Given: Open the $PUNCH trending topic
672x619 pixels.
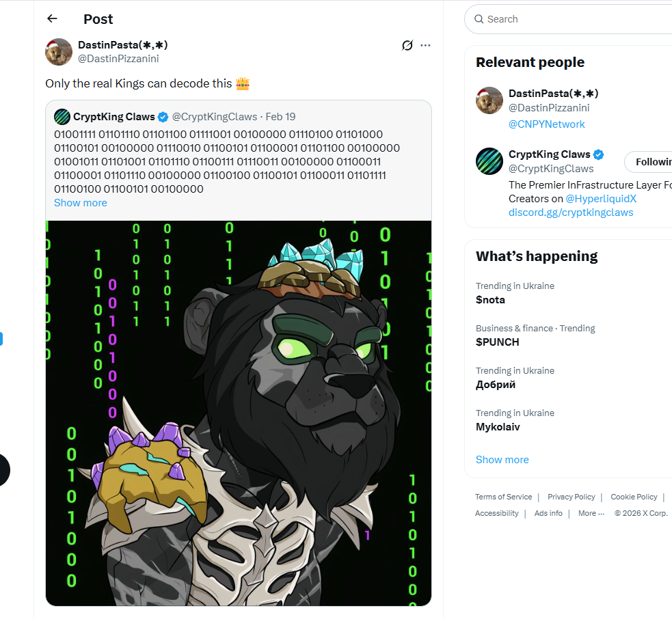Looking at the screenshot, I should click(x=498, y=342).
